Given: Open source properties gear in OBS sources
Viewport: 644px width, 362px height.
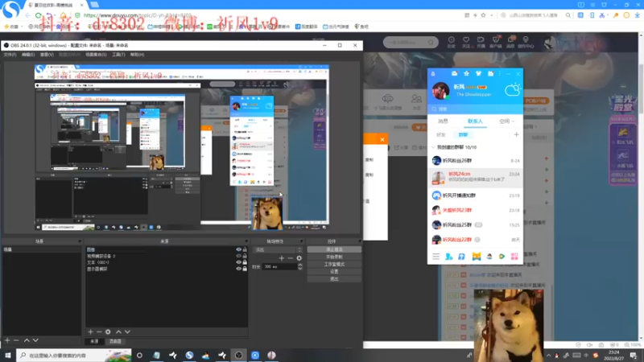Looking at the screenshot, I should pyautogui.click(x=108, y=331).
